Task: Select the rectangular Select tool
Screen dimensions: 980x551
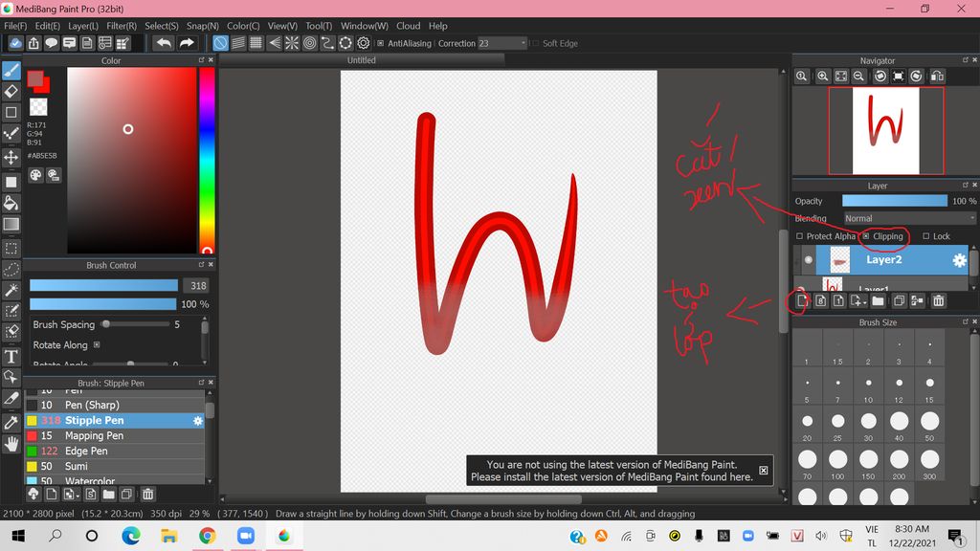Action: tap(11, 249)
